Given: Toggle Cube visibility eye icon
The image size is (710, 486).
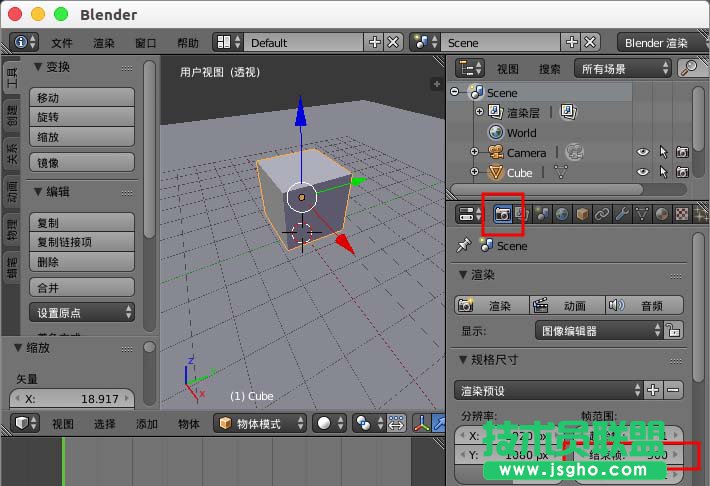Looking at the screenshot, I should (x=643, y=172).
